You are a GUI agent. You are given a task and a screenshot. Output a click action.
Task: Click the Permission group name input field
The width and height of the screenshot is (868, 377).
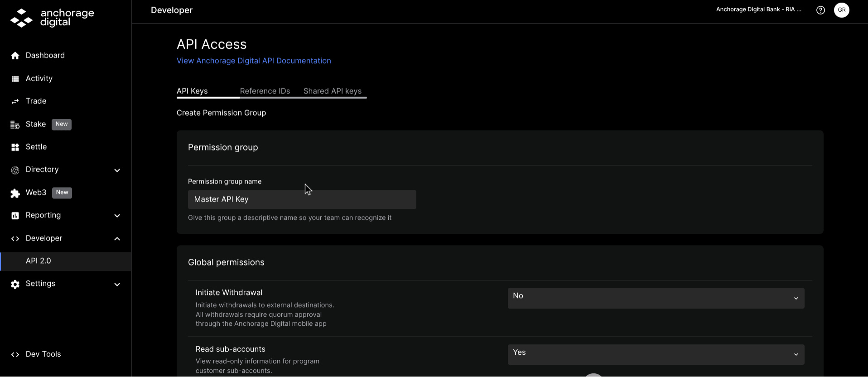coord(302,199)
